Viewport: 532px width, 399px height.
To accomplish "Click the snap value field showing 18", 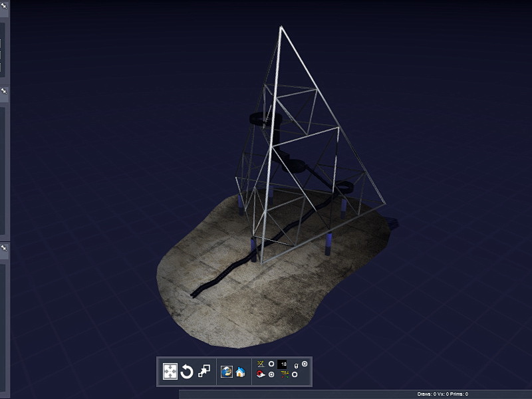I will point(283,364).
